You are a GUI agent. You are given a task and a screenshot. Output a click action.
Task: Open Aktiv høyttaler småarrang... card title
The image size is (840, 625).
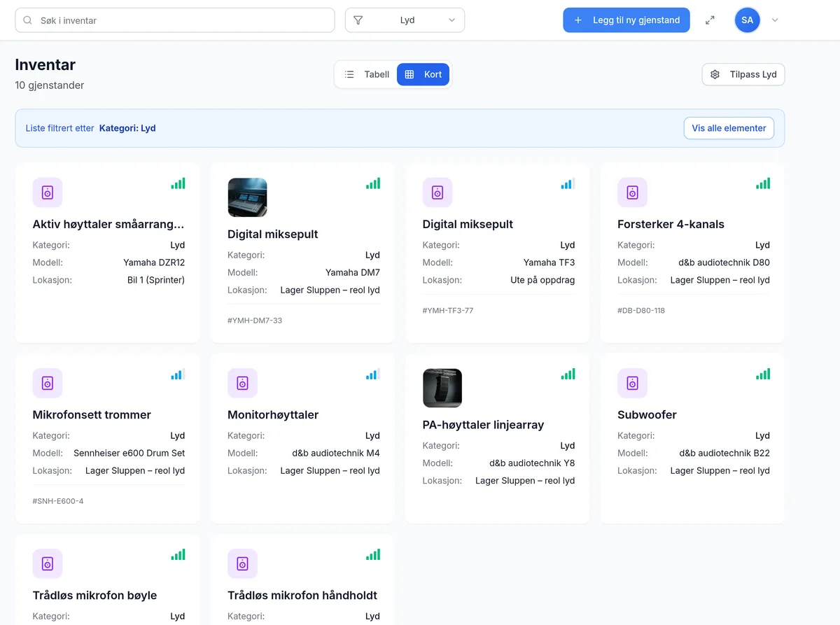click(x=108, y=224)
